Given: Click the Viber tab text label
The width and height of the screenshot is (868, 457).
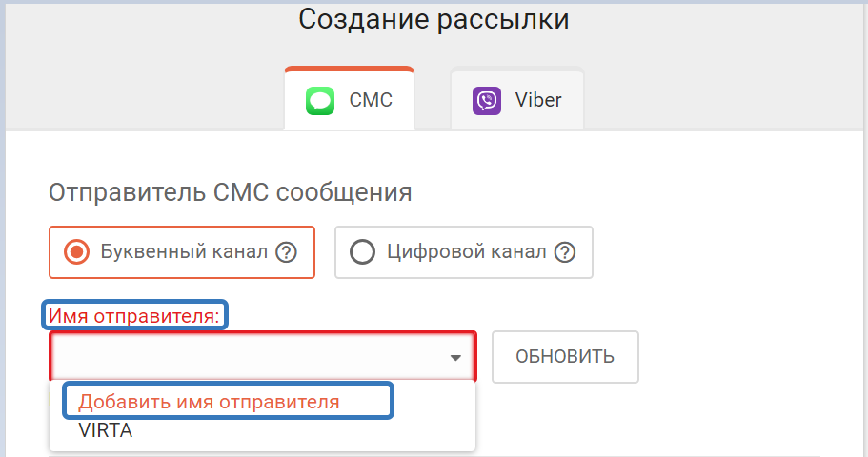Looking at the screenshot, I should point(538,100).
